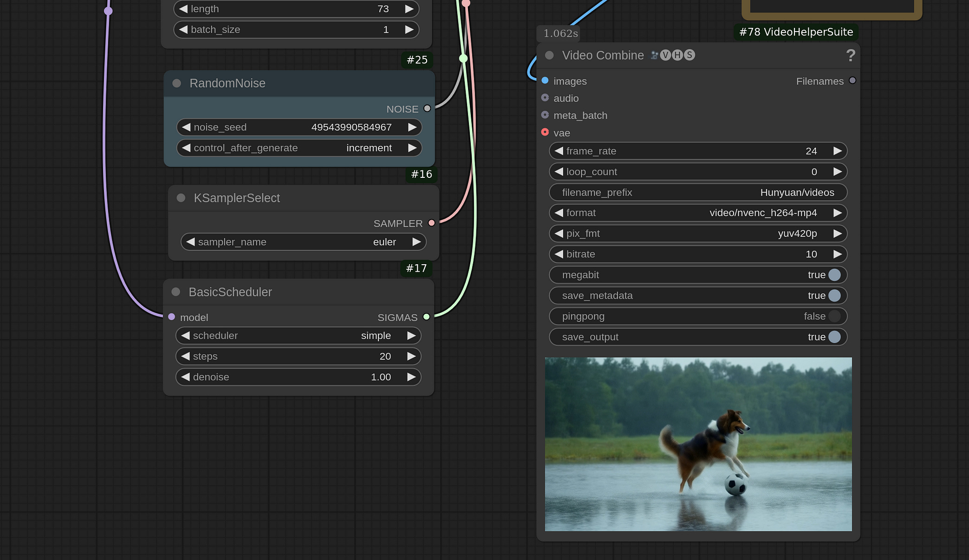Collapse the Video Combine node via its dot
969x560 pixels.
click(x=549, y=55)
